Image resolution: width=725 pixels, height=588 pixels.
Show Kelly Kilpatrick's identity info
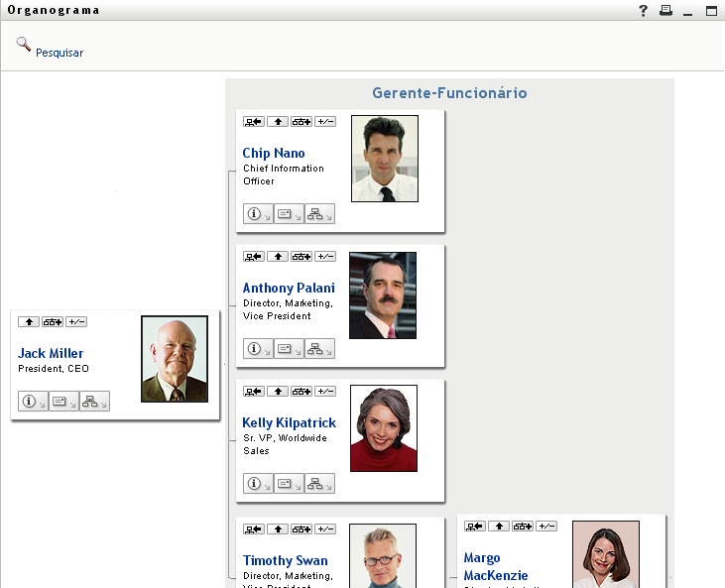click(258, 484)
